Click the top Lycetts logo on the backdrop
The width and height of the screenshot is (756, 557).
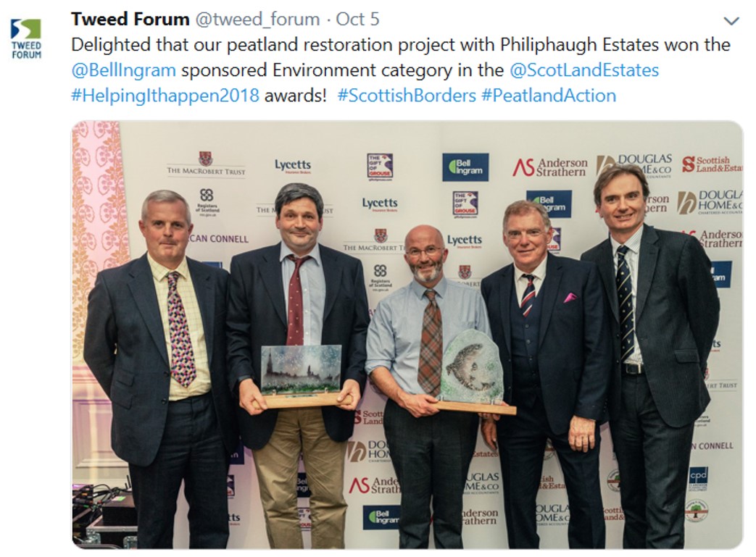tap(293, 167)
